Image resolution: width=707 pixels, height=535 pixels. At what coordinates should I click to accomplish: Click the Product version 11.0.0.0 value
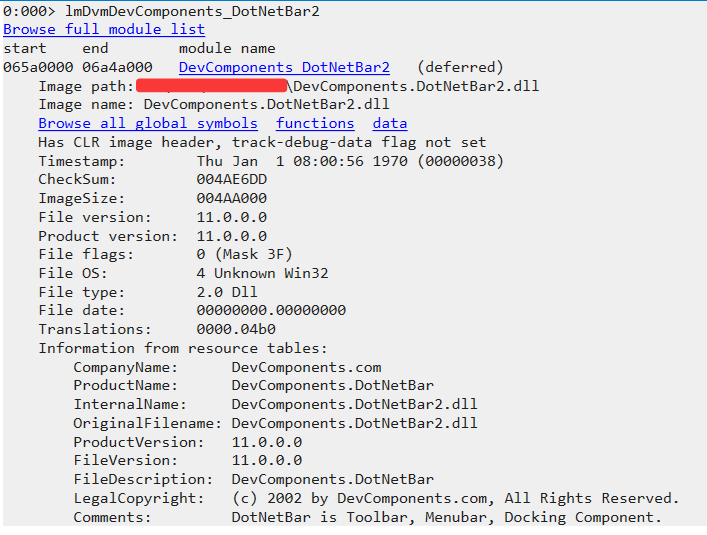232,237
